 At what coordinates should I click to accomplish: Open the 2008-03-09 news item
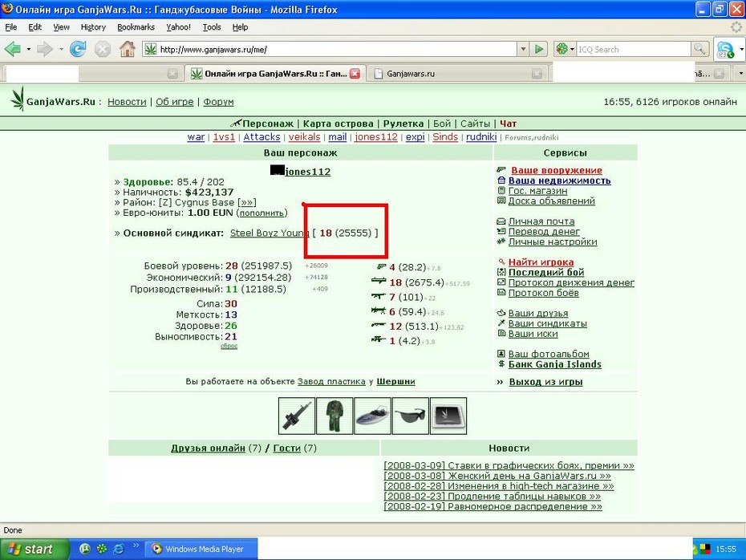pos(509,466)
